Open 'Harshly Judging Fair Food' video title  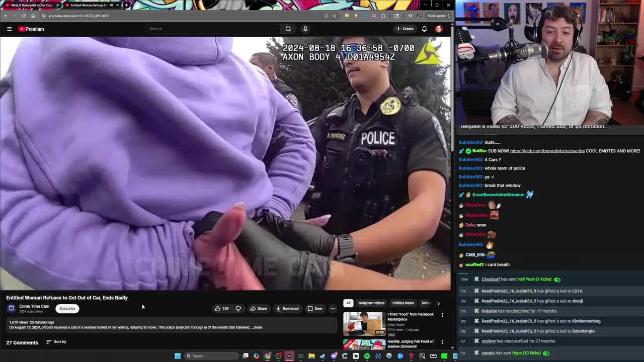[411, 344]
